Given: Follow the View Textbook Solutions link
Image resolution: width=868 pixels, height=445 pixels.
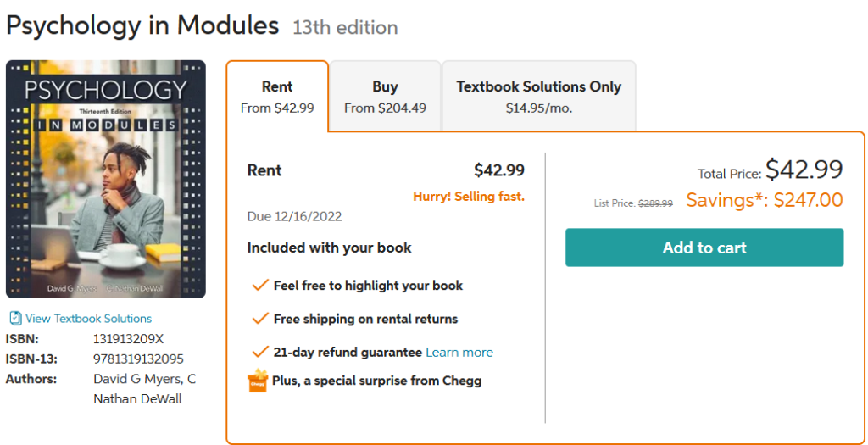Looking at the screenshot, I should (x=88, y=319).
